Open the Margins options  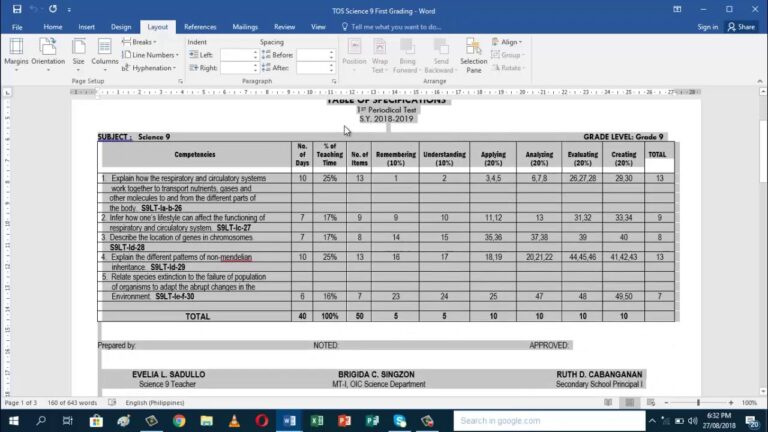[x=16, y=52]
